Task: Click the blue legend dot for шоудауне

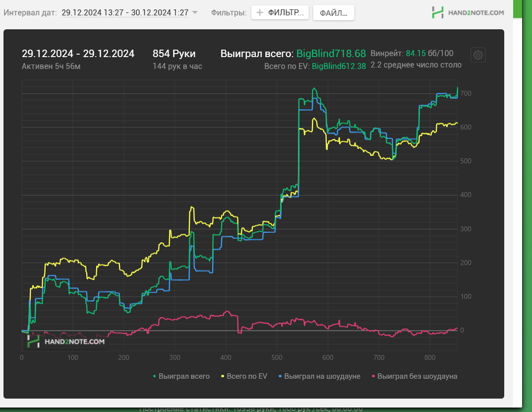Action: coord(280,376)
